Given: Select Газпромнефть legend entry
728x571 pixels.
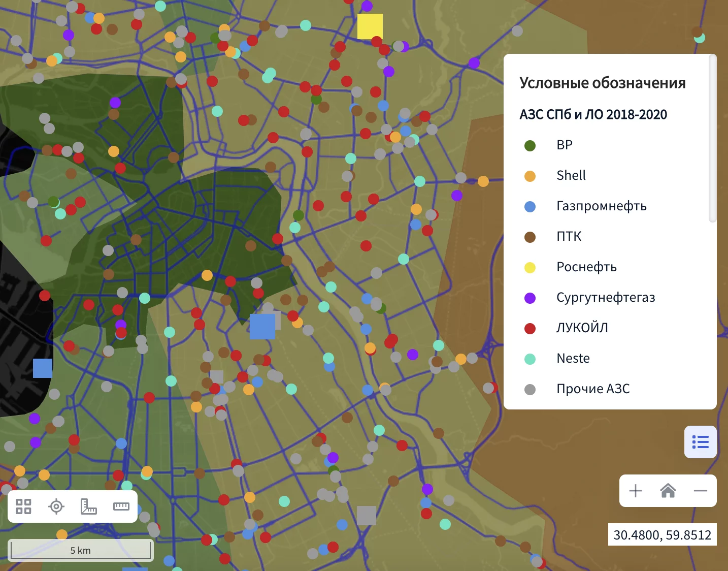Looking at the screenshot, I should tap(601, 206).
